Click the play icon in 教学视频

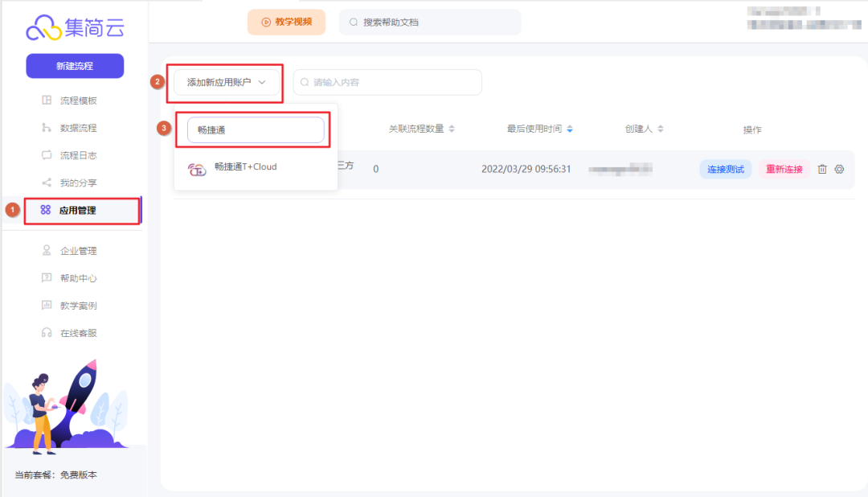pyautogui.click(x=266, y=23)
